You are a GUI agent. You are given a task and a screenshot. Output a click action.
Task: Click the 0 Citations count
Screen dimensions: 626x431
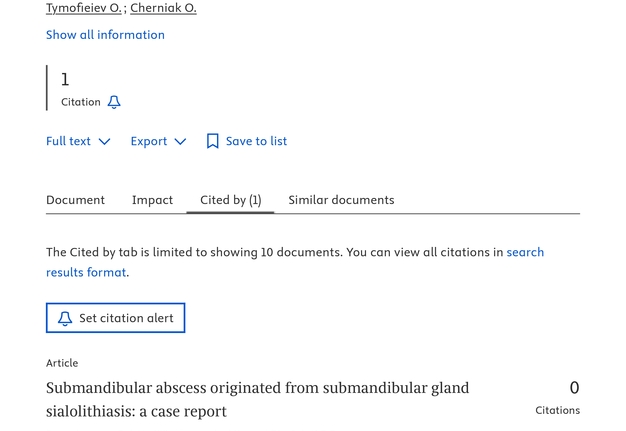tap(573, 388)
